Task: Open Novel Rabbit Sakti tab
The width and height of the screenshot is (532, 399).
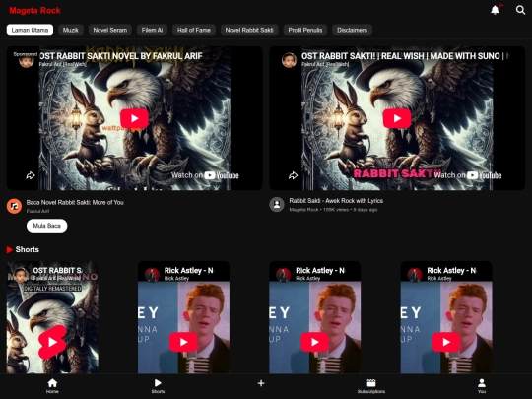Action: tap(249, 30)
